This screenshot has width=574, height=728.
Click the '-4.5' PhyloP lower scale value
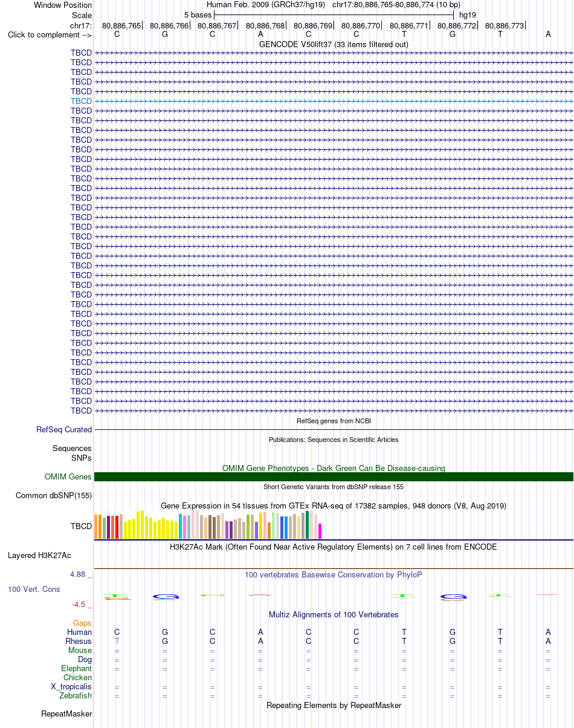[79, 605]
